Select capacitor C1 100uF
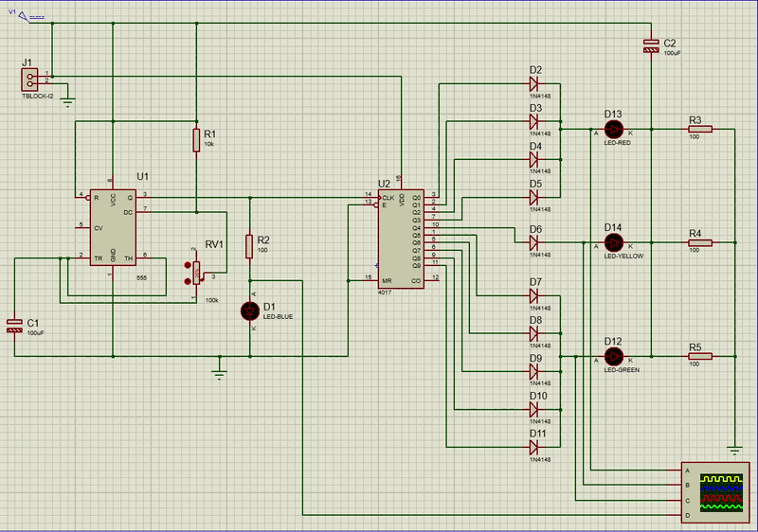758x532 pixels. coord(14,326)
